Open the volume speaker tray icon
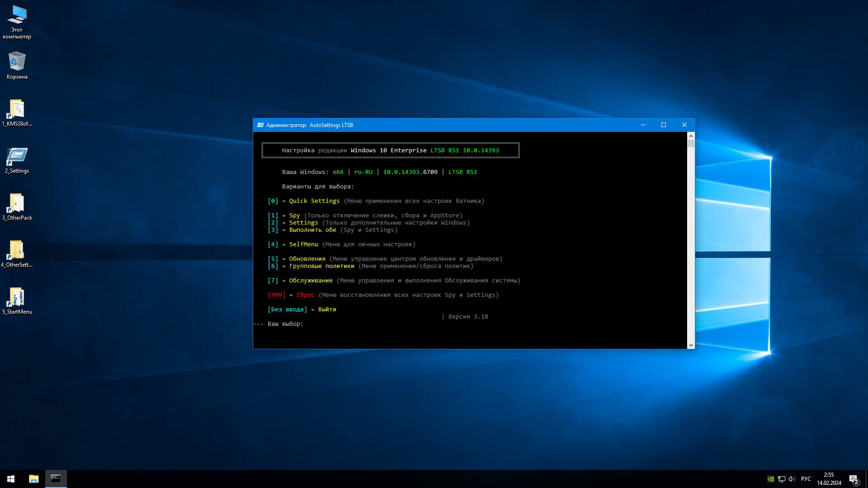The image size is (868, 488). tap(792, 479)
